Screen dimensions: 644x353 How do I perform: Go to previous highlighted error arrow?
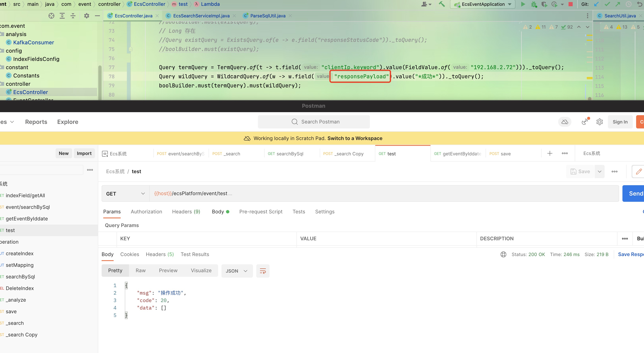click(579, 27)
